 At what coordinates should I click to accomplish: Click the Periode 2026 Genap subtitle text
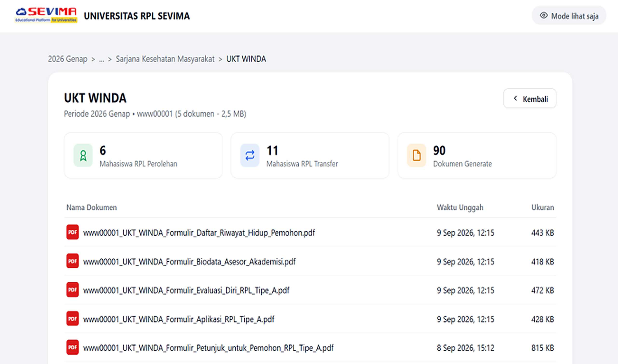pyautogui.click(x=155, y=114)
